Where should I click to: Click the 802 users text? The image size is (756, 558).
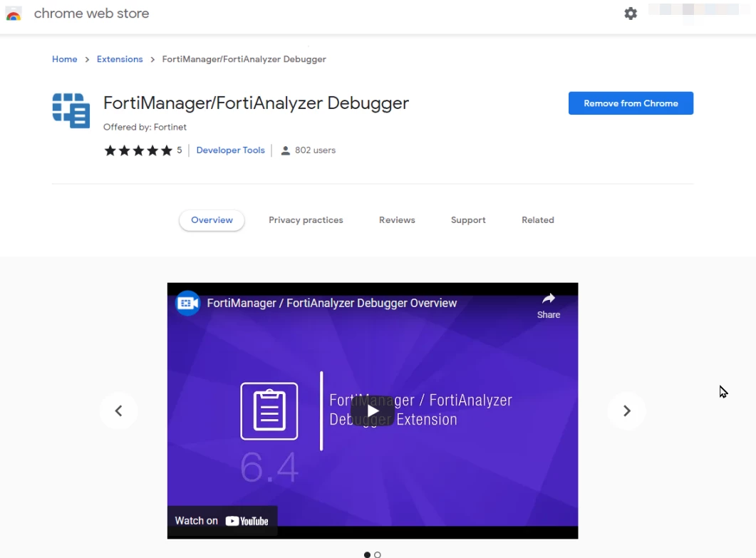315,150
